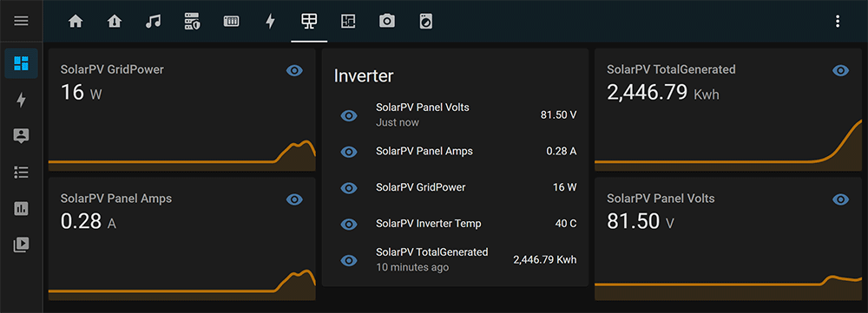Image resolution: width=868 pixels, height=313 pixels.
Task: Click eye icon beside Inverter Panel Volts row
Action: pyautogui.click(x=348, y=115)
